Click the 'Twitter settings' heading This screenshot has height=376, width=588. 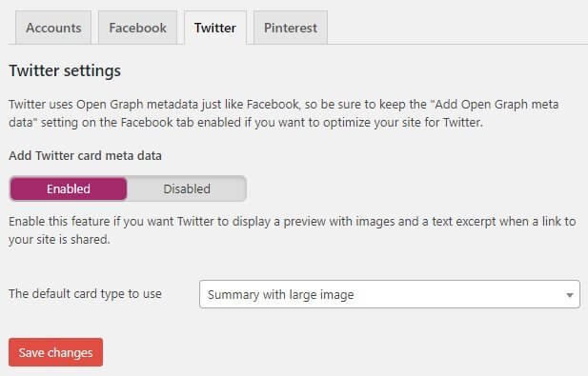click(65, 70)
